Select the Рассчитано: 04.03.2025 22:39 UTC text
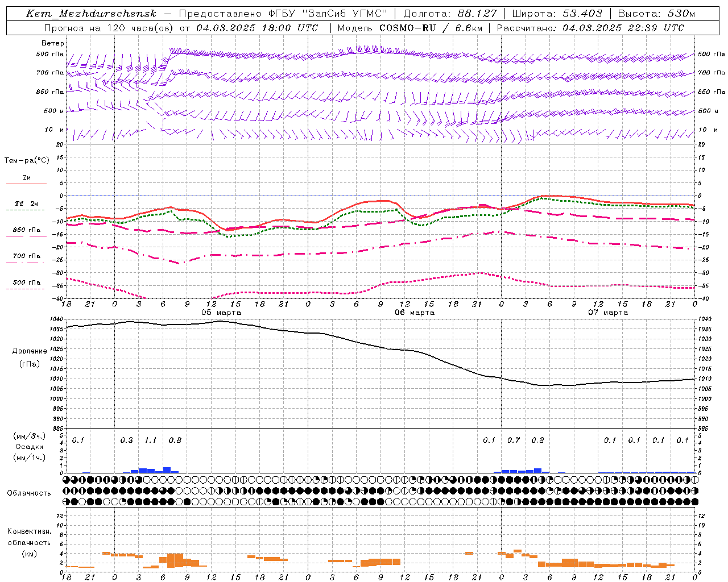728x582 pixels. point(590,28)
